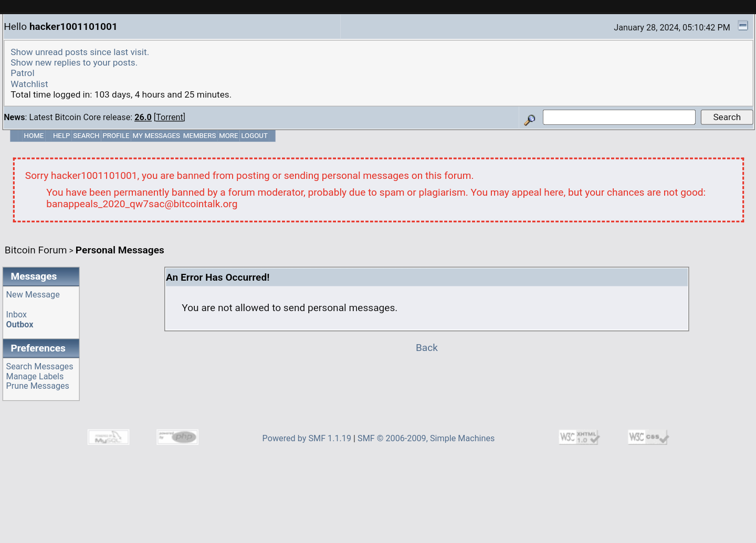Click the LOGOUT menu tab

255,136
